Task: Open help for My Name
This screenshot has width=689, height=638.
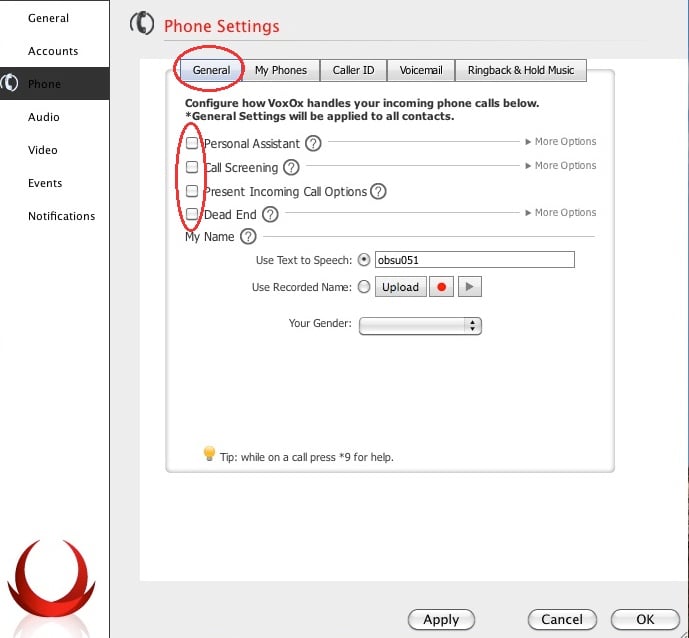Action: click(248, 236)
